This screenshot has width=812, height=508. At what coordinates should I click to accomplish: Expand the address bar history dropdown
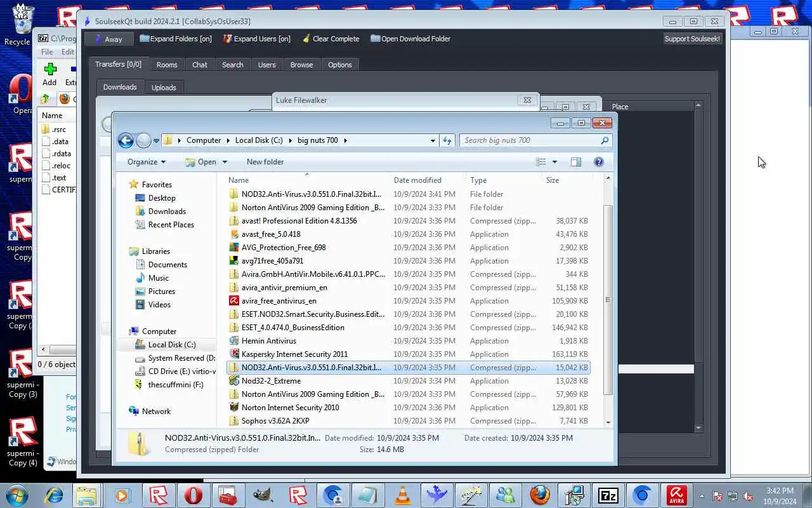pyautogui.click(x=433, y=140)
